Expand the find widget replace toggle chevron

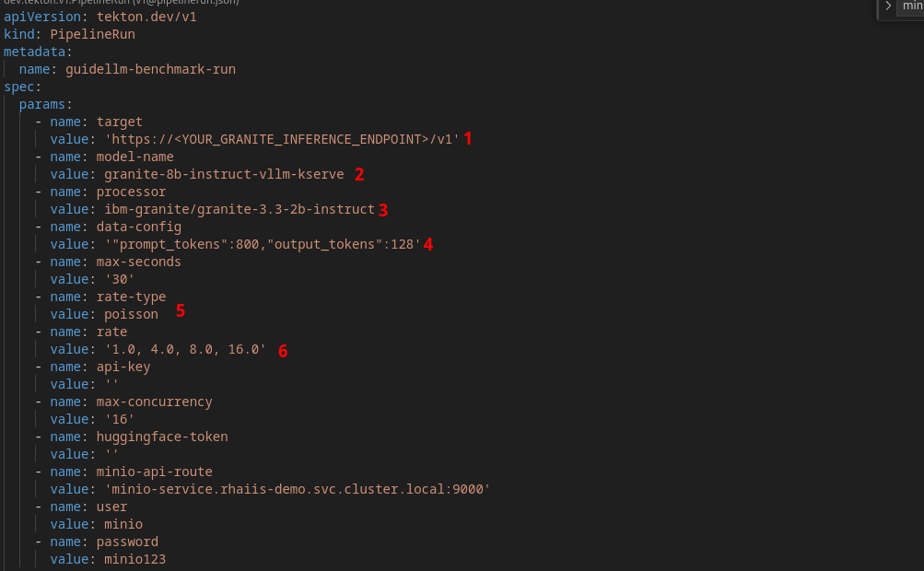click(888, 6)
